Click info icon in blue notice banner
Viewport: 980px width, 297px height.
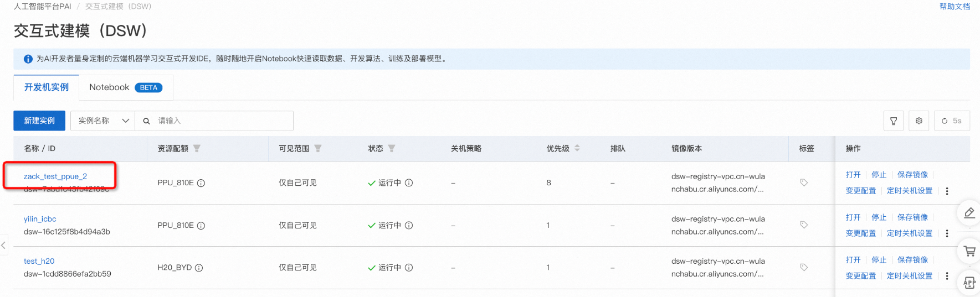[x=28, y=59]
